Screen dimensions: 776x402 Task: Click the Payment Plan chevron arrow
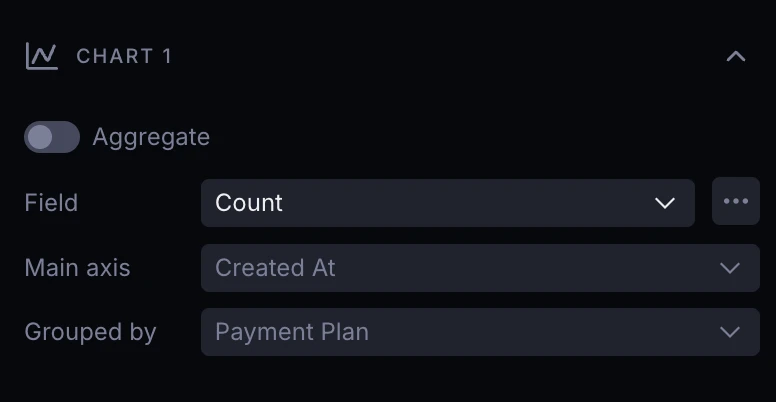tap(730, 332)
